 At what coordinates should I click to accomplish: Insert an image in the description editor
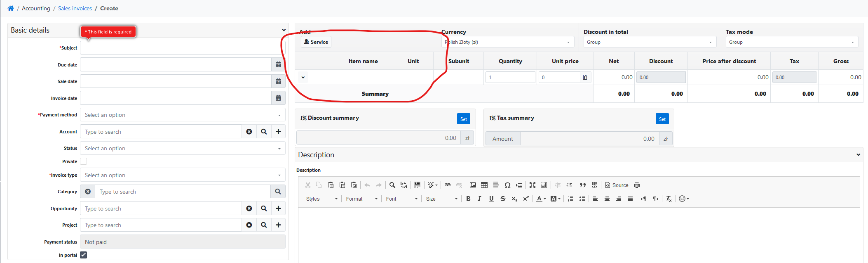click(x=473, y=185)
